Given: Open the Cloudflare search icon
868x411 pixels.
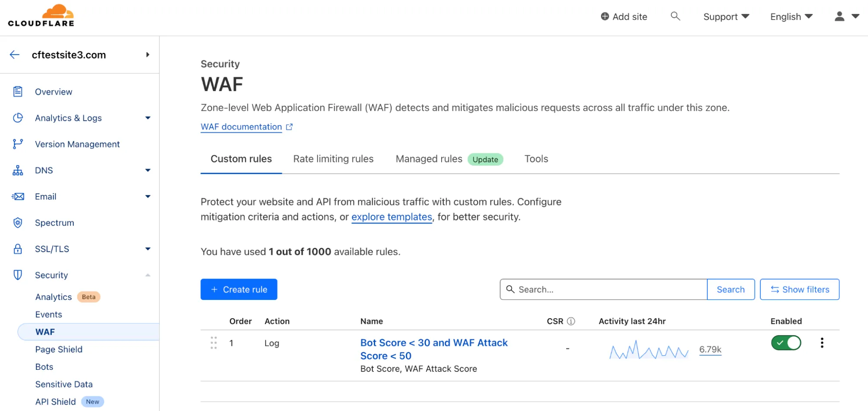Looking at the screenshot, I should [675, 16].
